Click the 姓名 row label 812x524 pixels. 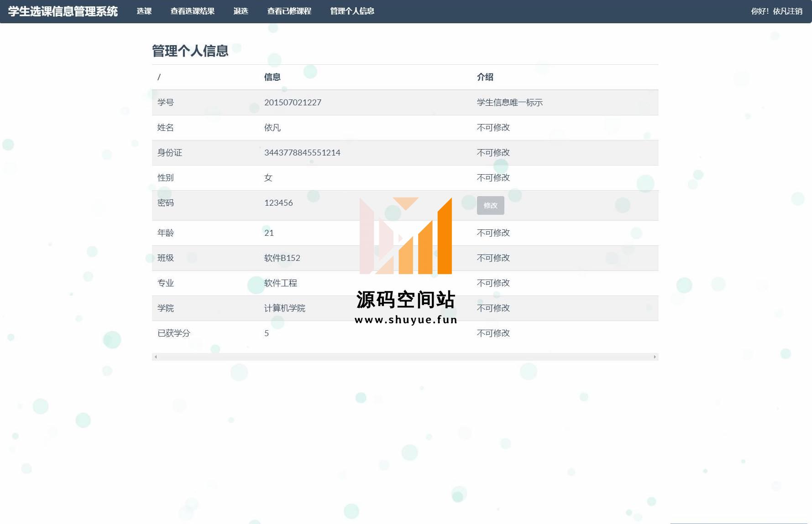(x=166, y=127)
